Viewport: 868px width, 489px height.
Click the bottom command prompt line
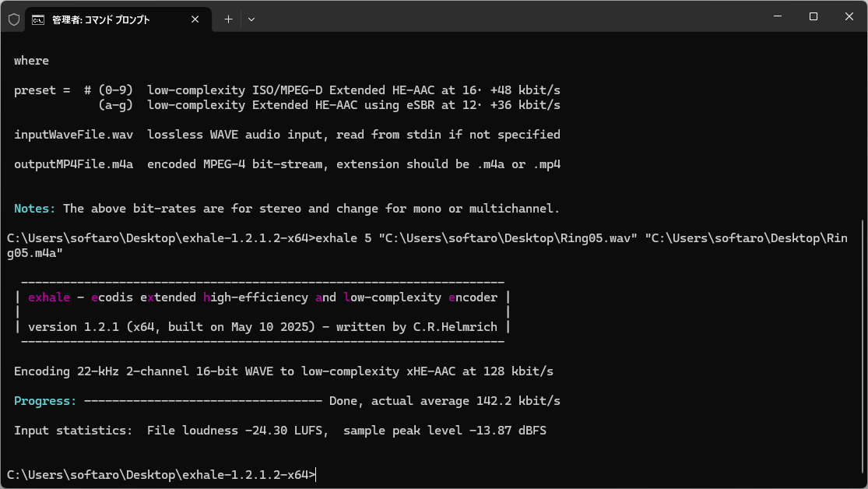coord(161,475)
